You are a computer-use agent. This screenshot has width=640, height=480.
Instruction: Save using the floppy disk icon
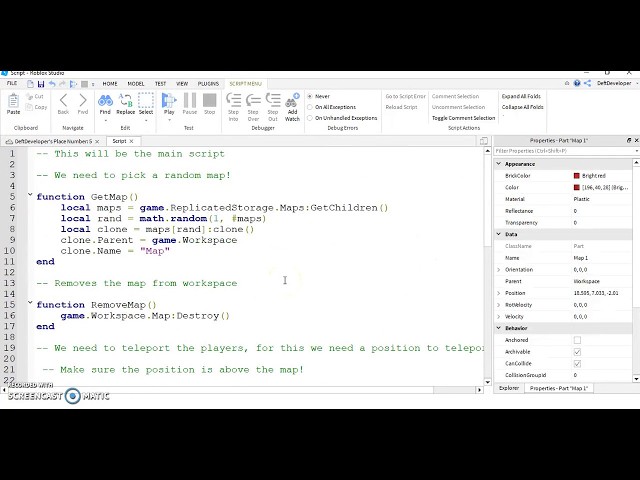coord(41,84)
